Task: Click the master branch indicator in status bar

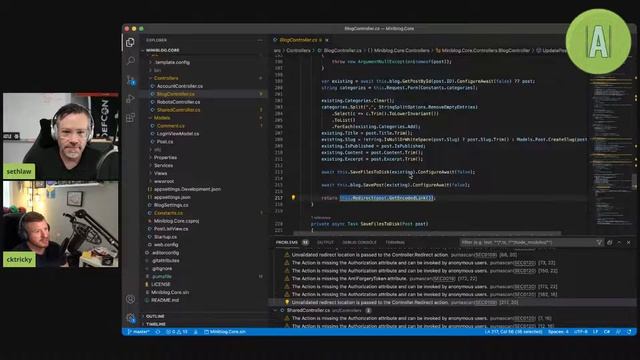Action: 138,332
